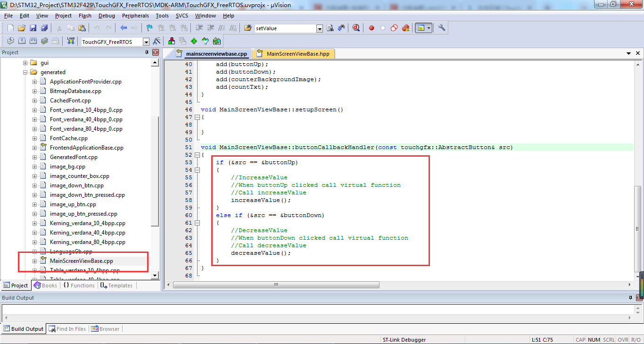
Task: Unindent selected text icon
Action: [x=210, y=28]
